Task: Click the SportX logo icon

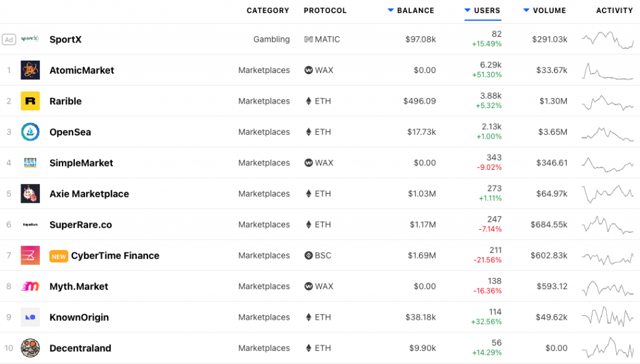Action: pyautogui.click(x=30, y=39)
